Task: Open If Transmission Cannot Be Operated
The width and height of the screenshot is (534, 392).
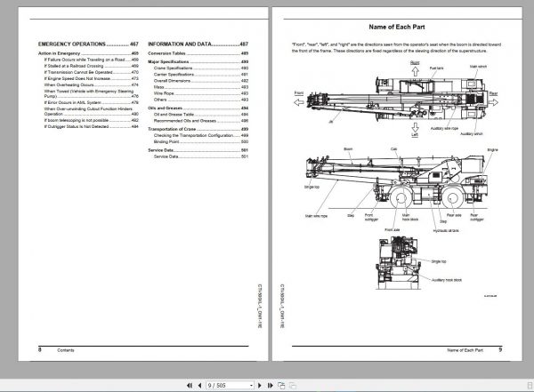Action: [92, 72]
